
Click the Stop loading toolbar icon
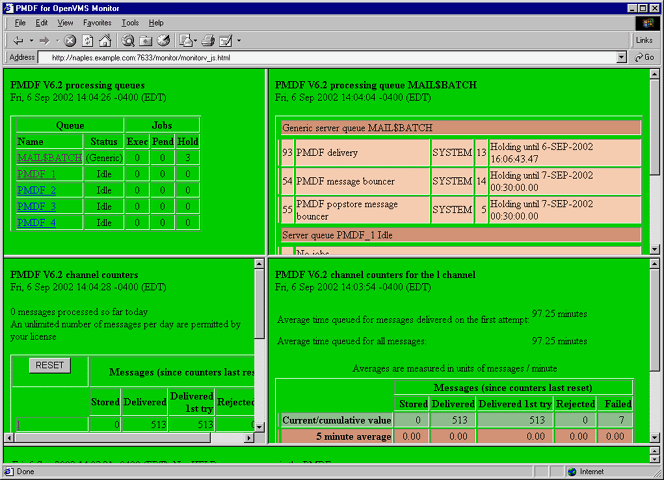70,41
